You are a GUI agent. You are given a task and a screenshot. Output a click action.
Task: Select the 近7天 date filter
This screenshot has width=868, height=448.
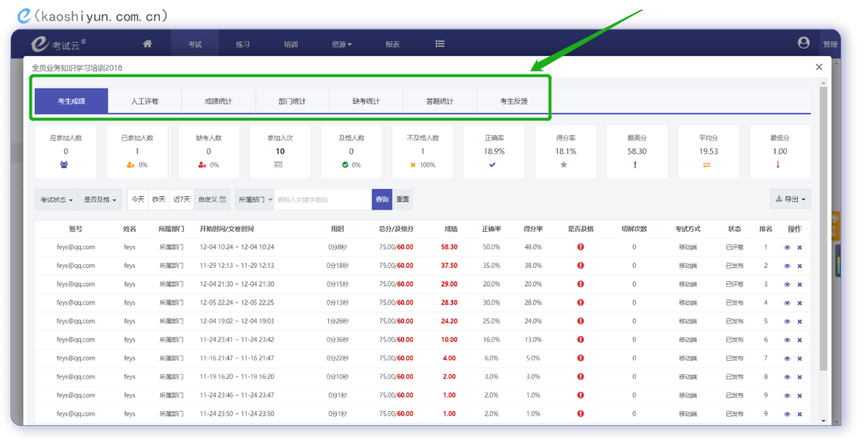[x=182, y=199]
